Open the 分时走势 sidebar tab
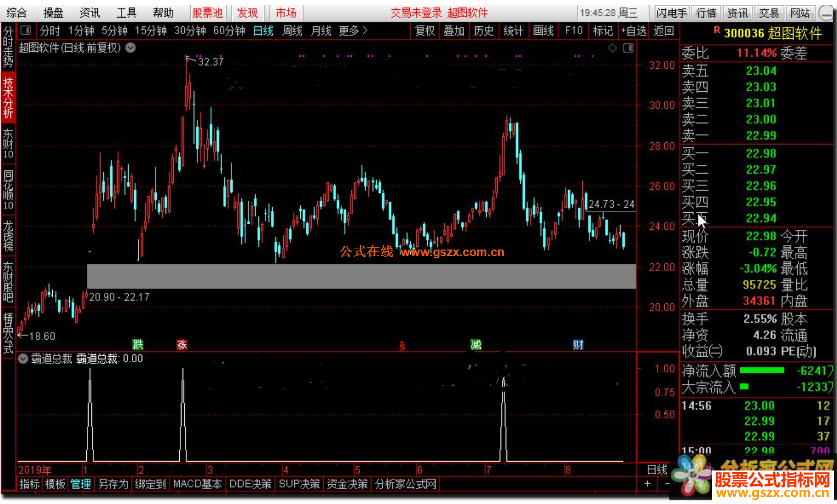This screenshot has width=837, height=504. (x=8, y=47)
